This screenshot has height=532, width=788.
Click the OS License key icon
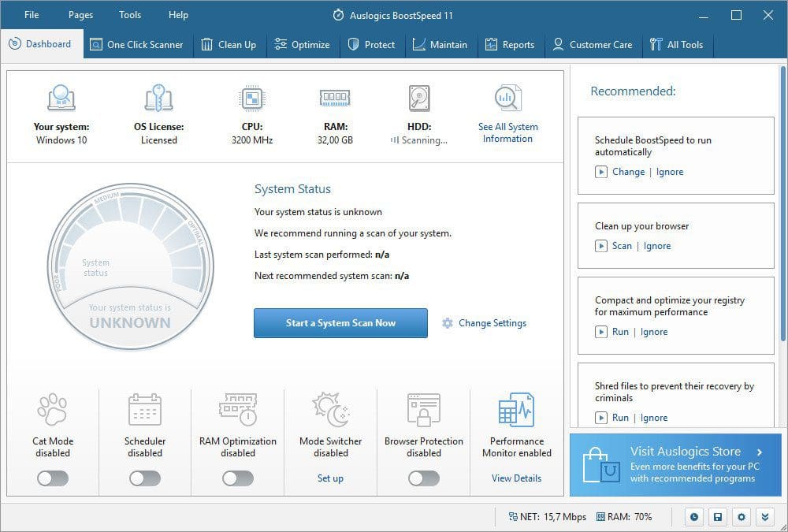[x=158, y=98]
